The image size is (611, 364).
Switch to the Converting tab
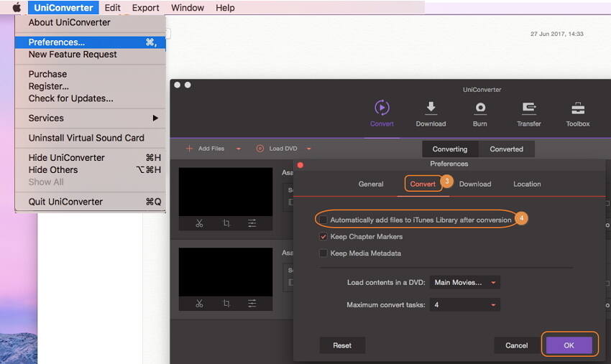coord(450,149)
